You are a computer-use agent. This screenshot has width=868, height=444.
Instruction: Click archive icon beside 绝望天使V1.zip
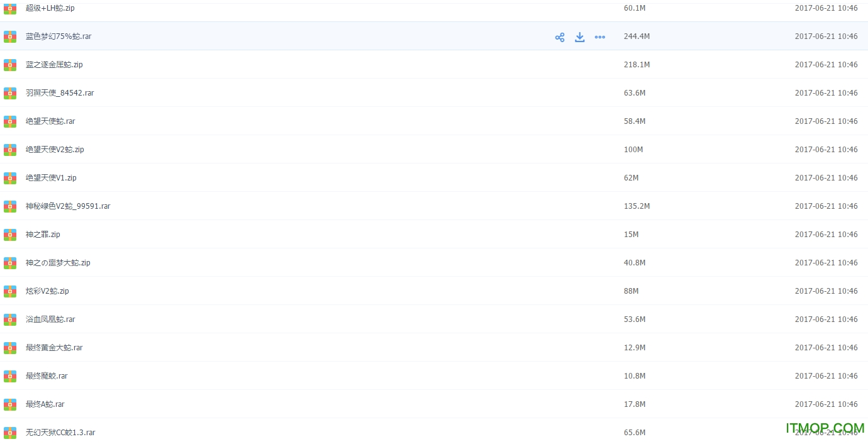coord(10,178)
